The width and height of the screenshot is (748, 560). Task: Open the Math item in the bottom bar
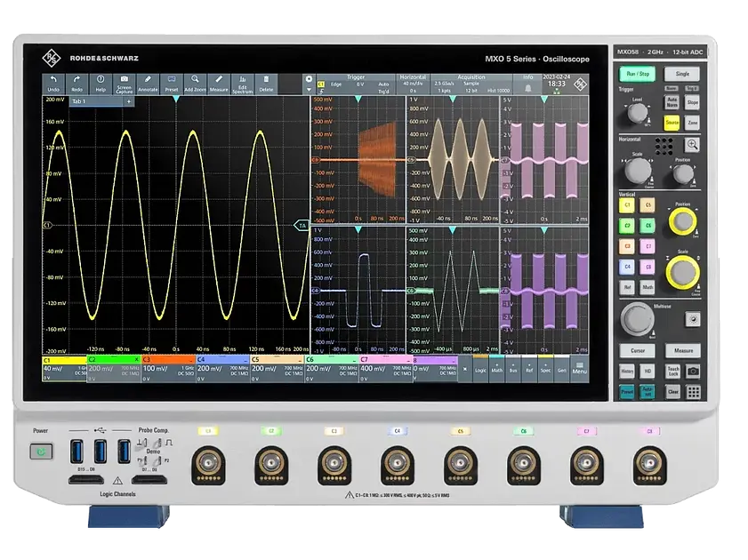(x=496, y=368)
